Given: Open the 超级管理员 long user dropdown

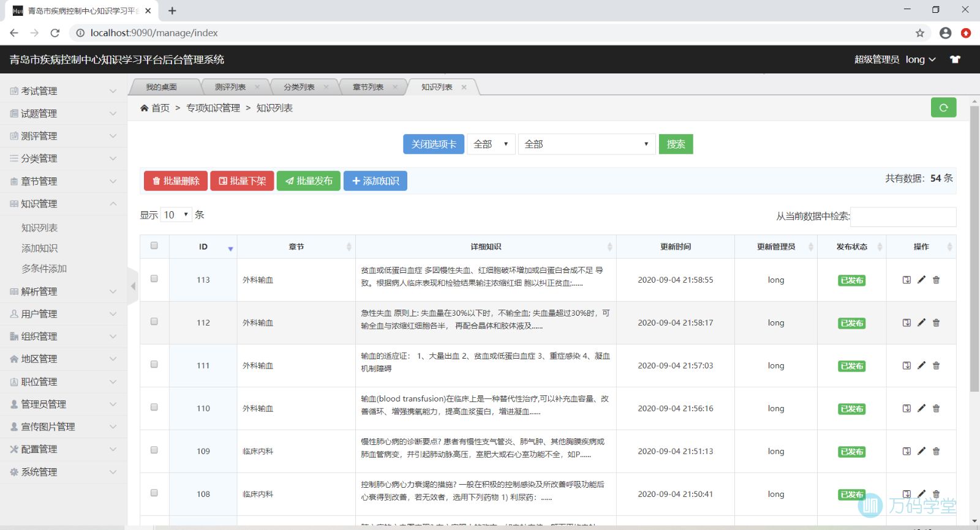Looking at the screenshot, I should 895,59.
